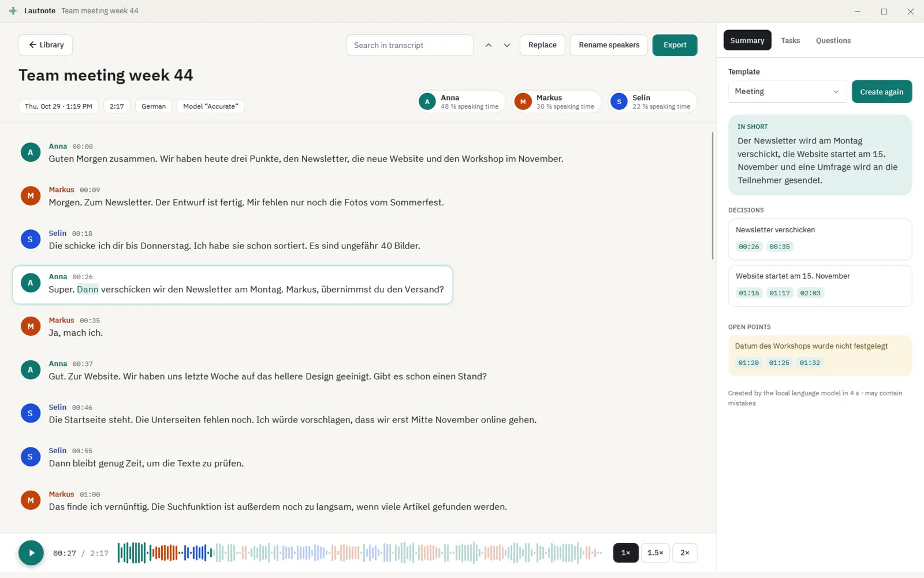This screenshot has height=578, width=924.
Task: Set playback speed to 1.5×
Action: pyautogui.click(x=655, y=553)
